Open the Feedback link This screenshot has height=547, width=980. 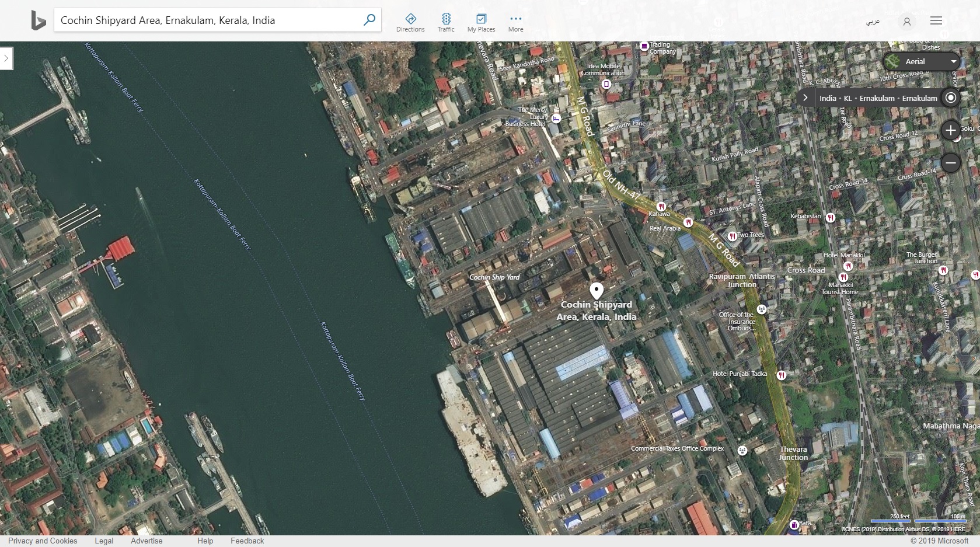[x=247, y=541]
